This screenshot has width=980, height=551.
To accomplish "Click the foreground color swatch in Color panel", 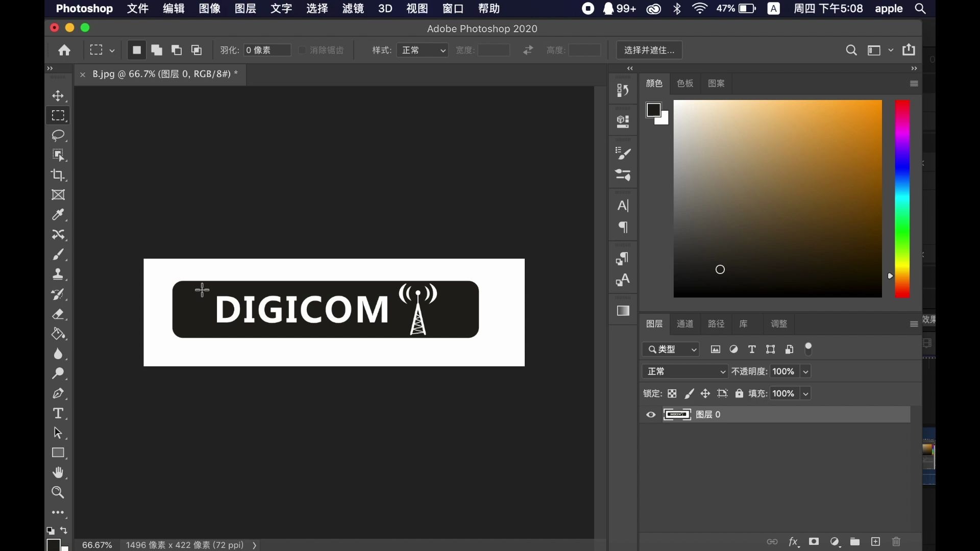I will (654, 110).
